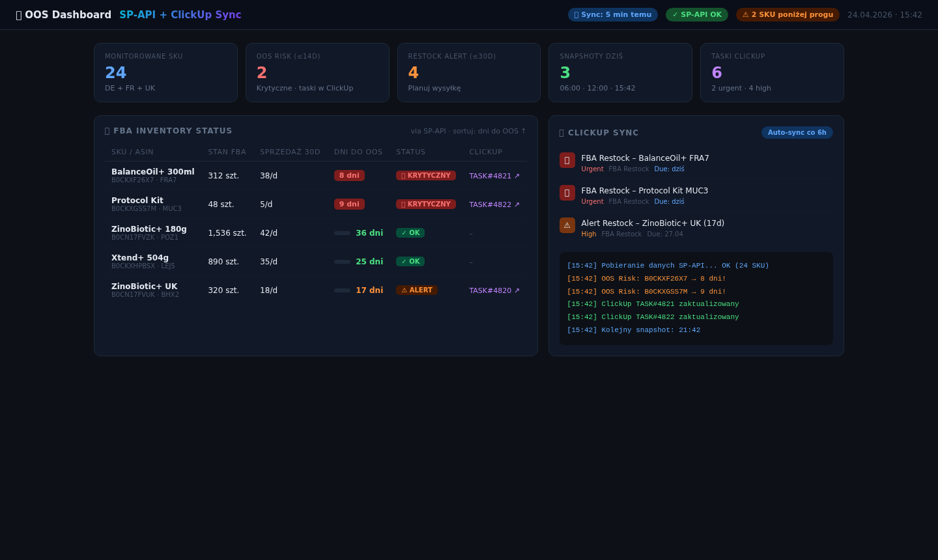This screenshot has width=938, height=560.
Task: Open Alert Restock – ZinoBiotic+ UK (17d) task
Action: tap(653, 223)
